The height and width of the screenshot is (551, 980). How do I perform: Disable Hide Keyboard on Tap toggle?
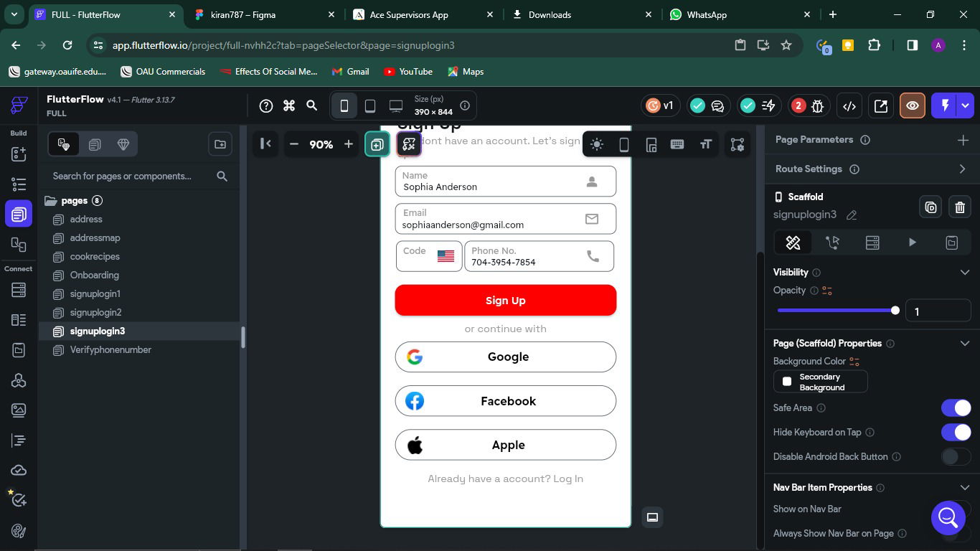956,433
